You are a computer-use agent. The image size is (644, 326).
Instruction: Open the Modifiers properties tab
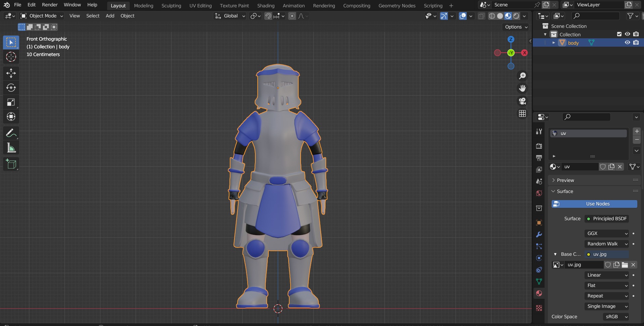click(x=539, y=235)
